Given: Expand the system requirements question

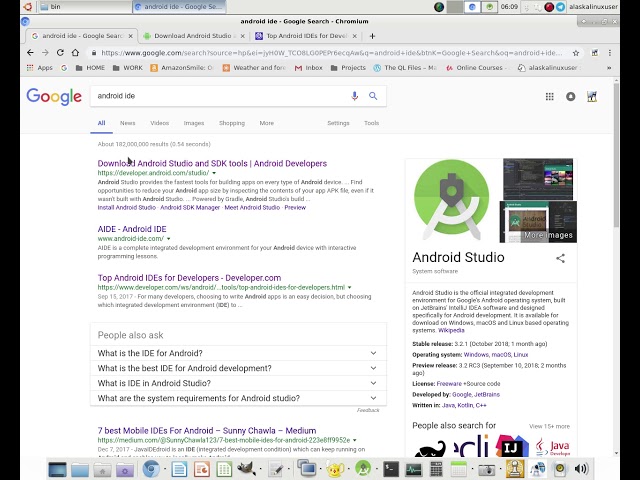Looking at the screenshot, I should click(238, 398).
